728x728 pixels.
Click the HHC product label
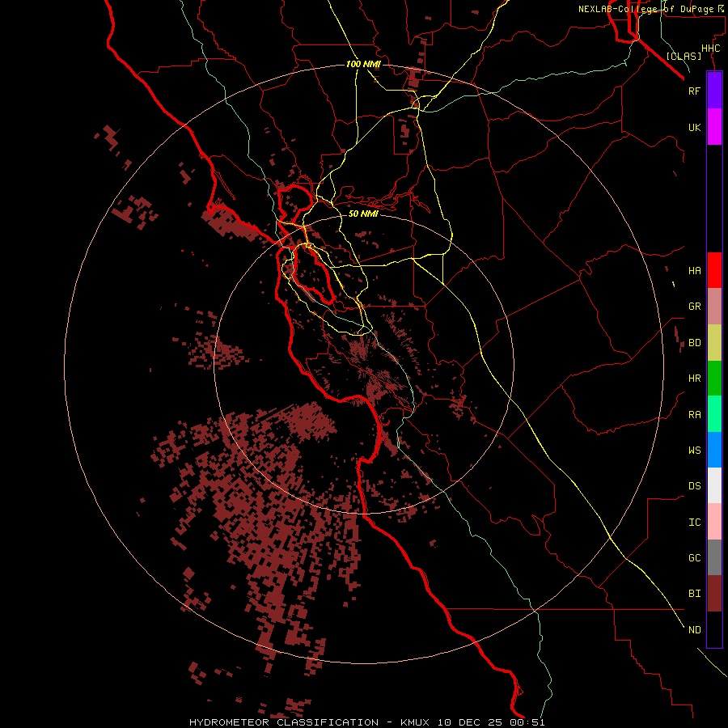(710, 49)
